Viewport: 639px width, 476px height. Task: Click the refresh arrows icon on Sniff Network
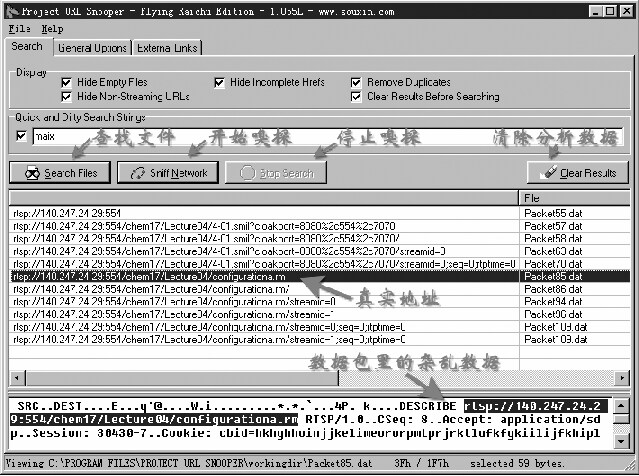tap(138, 173)
